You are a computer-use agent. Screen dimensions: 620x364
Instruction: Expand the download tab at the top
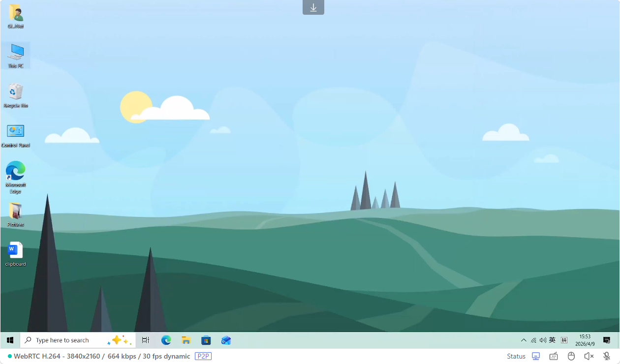tap(313, 7)
